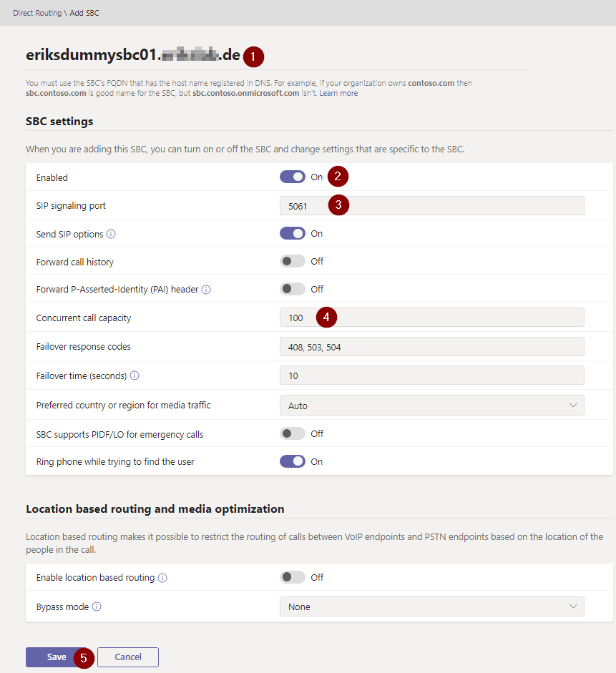Click info icon next to Enable location based routing
Image resolution: width=616 pixels, height=673 pixels.
[x=162, y=578]
